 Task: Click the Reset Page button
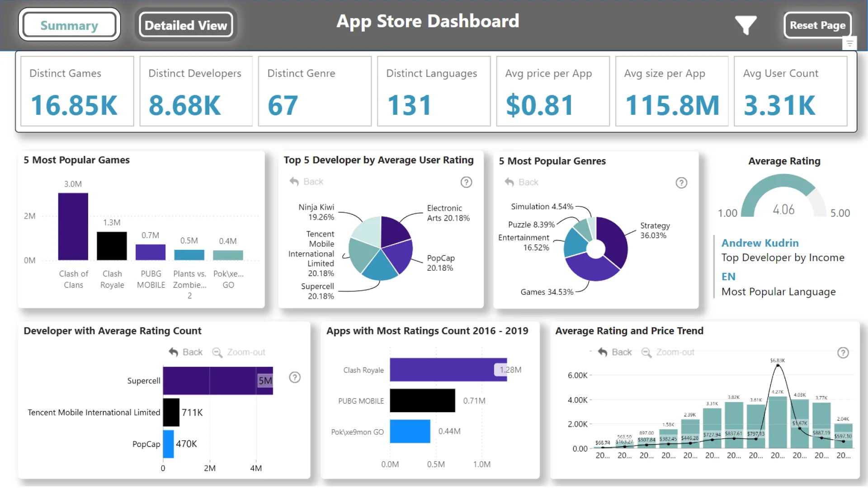pos(817,25)
